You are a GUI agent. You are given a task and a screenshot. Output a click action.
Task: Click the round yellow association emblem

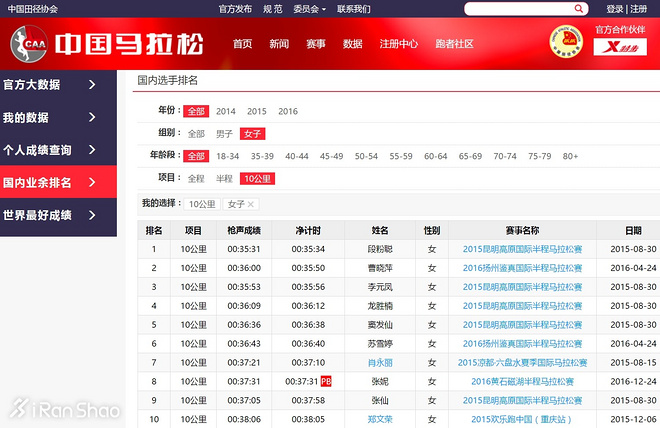[x=566, y=41]
